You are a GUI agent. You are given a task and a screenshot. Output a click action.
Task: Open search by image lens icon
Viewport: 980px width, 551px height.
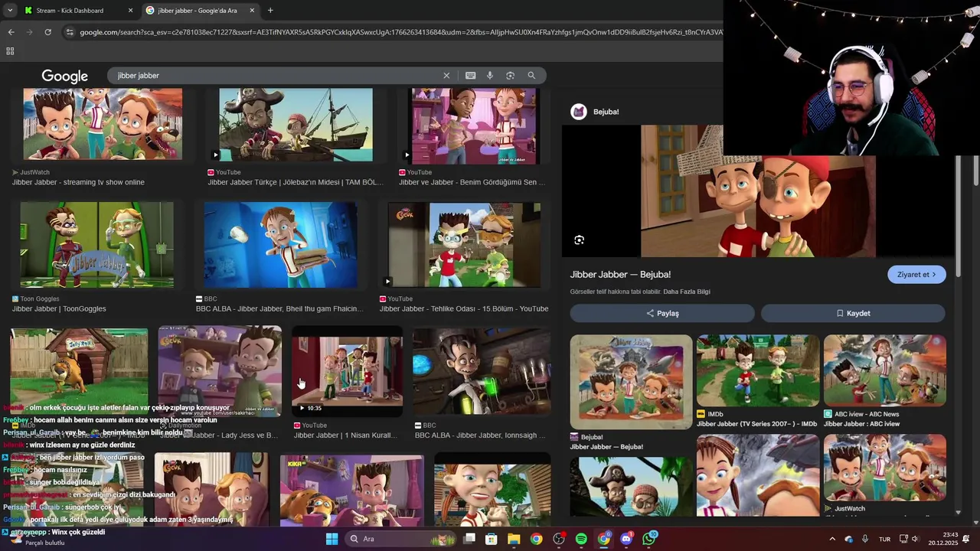[x=510, y=76]
